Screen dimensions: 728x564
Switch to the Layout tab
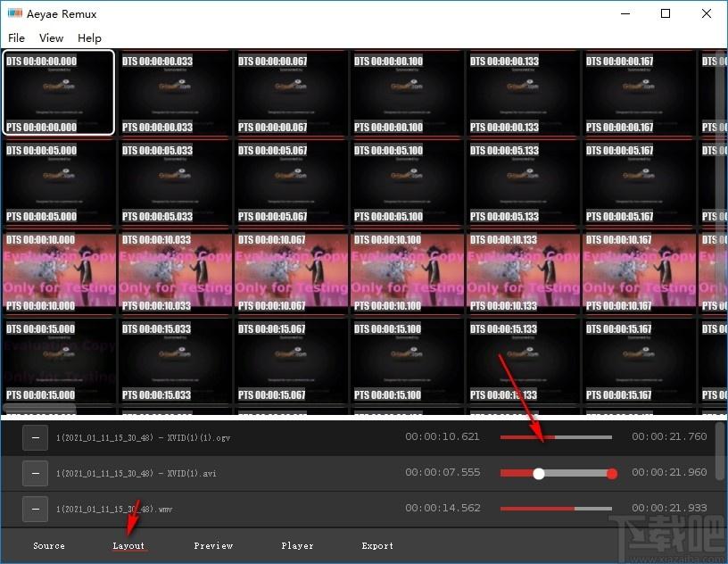[x=128, y=546]
